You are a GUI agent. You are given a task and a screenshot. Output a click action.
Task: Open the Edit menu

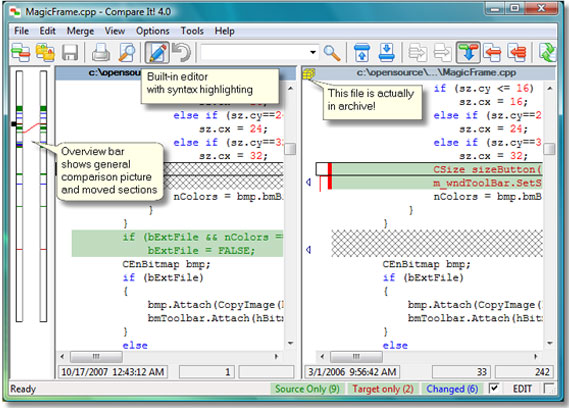(47, 31)
